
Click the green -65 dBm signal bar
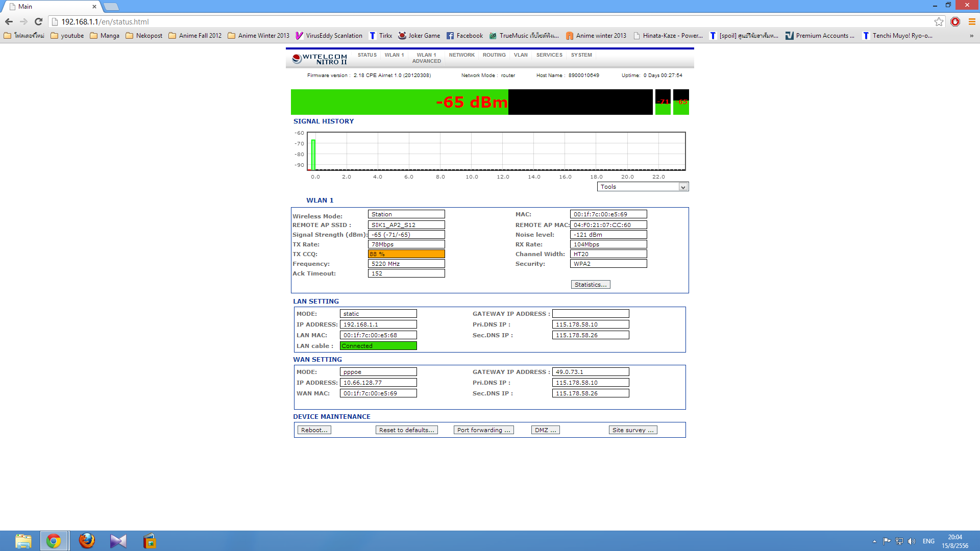tap(399, 102)
